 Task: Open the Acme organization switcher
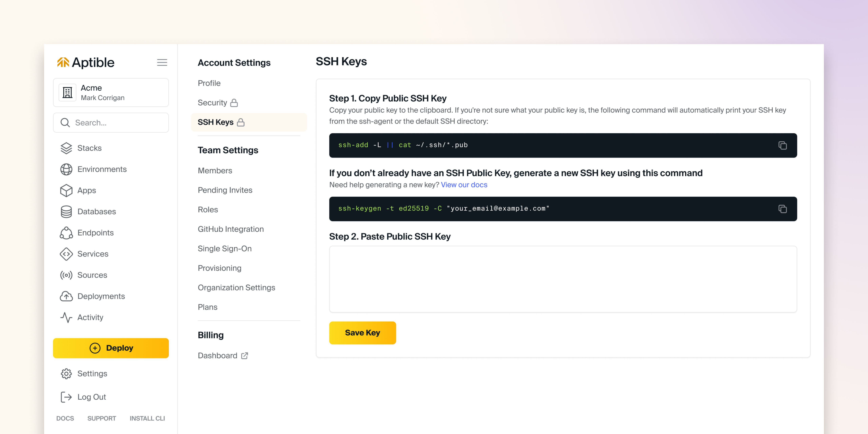click(111, 93)
